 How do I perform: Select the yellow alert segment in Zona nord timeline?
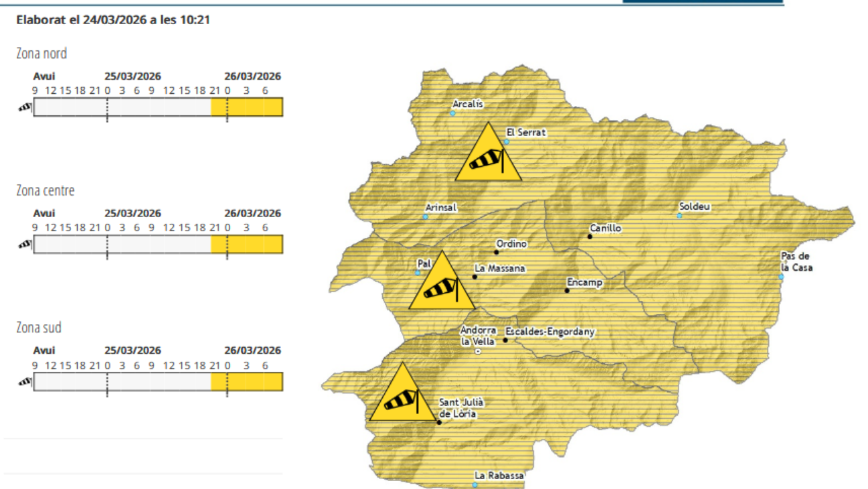tap(246, 107)
